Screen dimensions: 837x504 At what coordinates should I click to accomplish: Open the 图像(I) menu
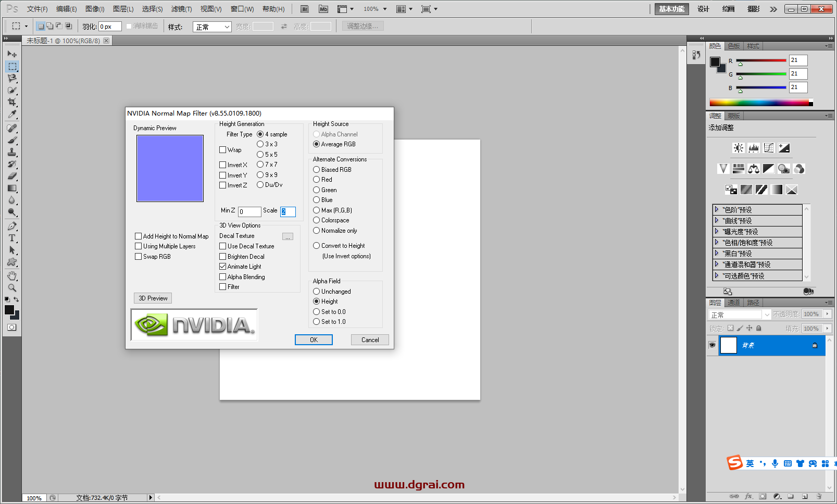coord(95,9)
